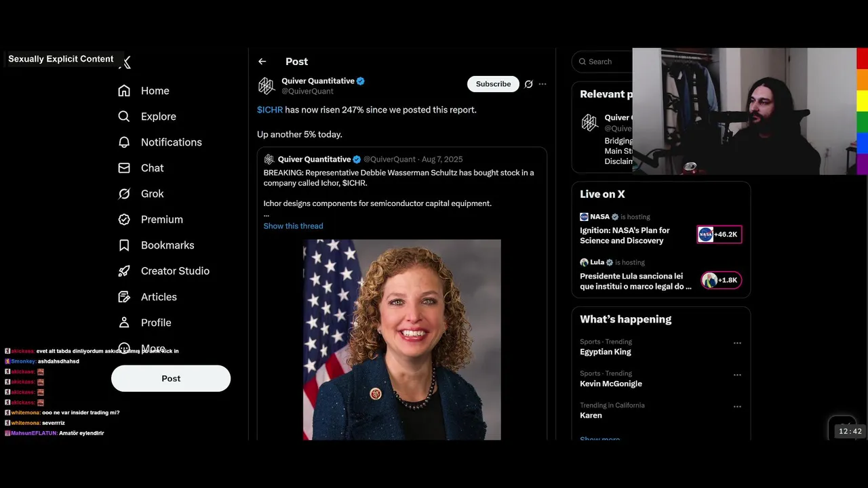Open options for Karen trend
Image resolution: width=868 pixels, height=488 pixels.
737,407
